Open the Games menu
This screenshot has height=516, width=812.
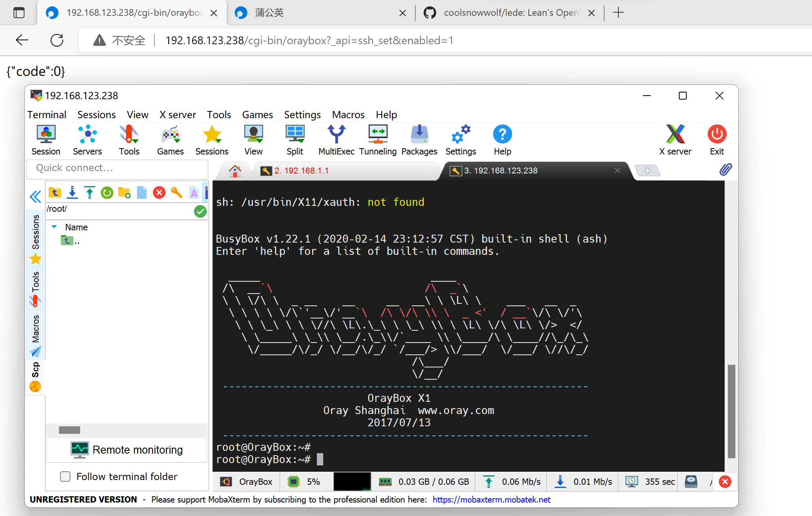pyautogui.click(x=257, y=115)
